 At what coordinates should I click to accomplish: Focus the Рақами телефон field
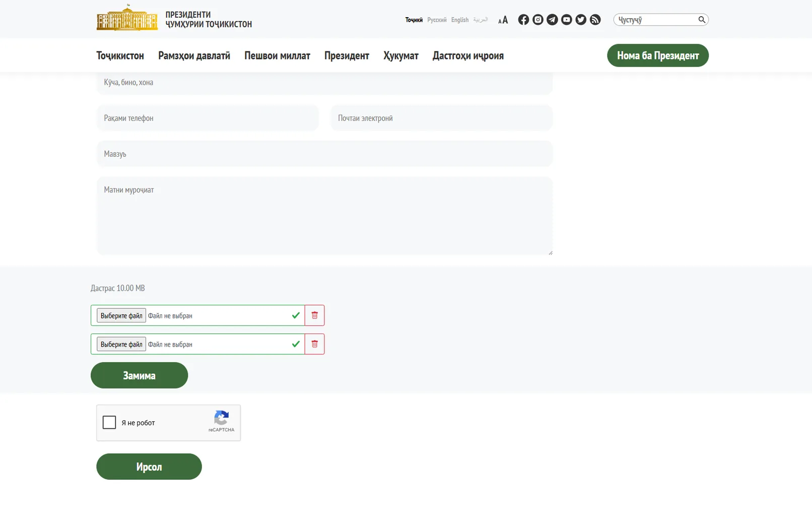coord(208,118)
